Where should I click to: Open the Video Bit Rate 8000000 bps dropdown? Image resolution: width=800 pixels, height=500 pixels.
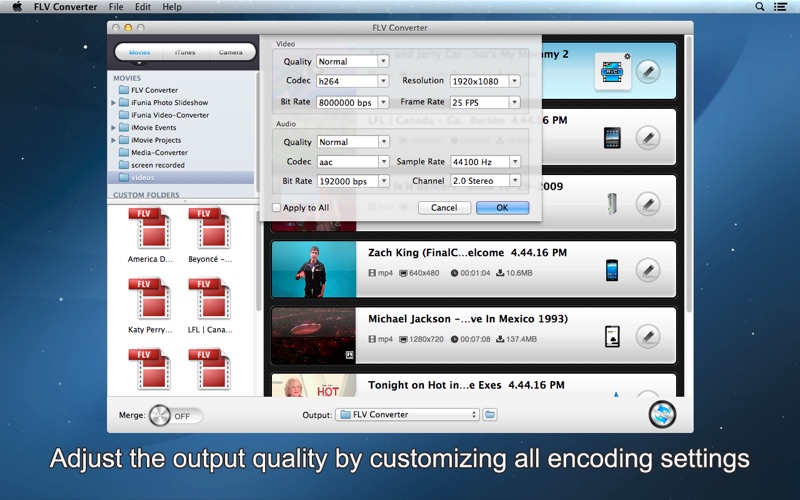point(353,103)
